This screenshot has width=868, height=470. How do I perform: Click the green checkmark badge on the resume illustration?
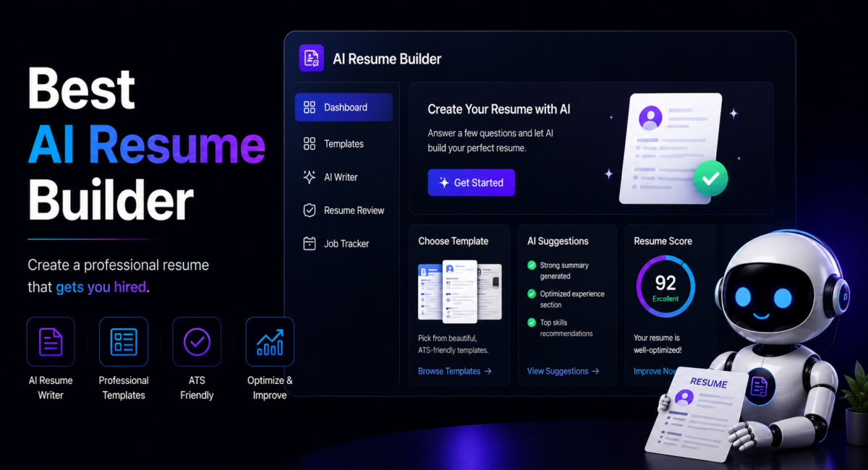[710, 178]
